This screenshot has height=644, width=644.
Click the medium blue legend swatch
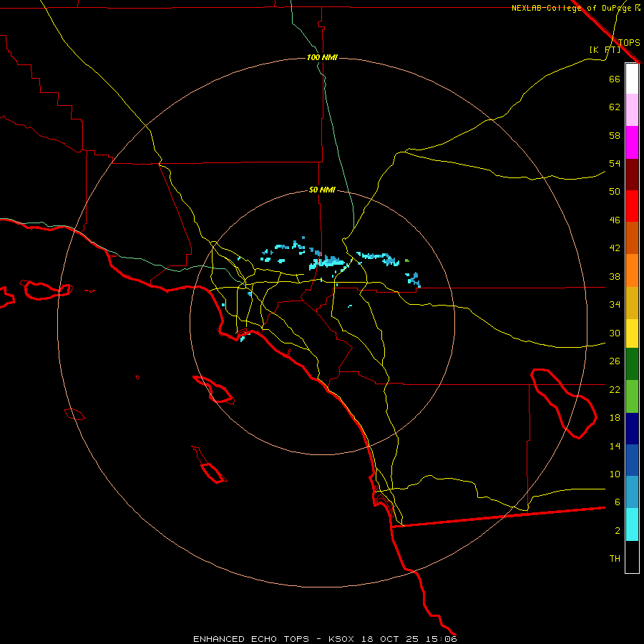632,460
